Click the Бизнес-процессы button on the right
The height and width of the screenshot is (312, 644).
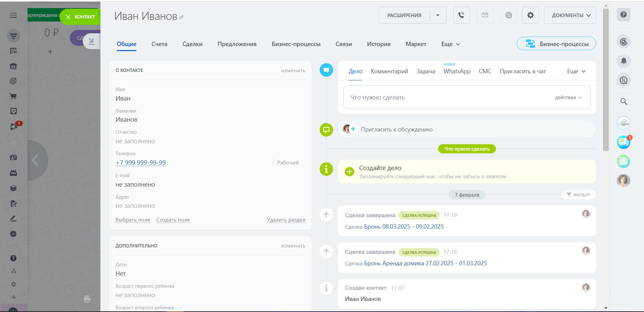coord(556,44)
